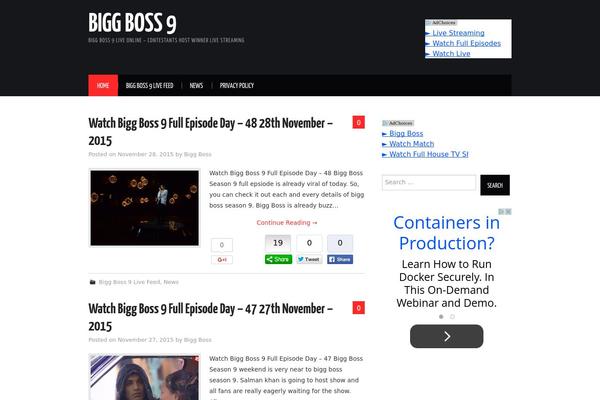Click the folder category icon under post

[x=92, y=282]
